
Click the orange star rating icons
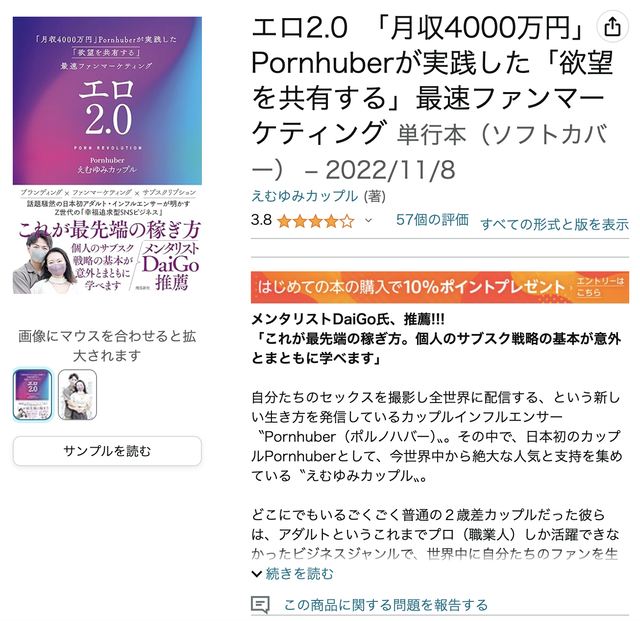point(316,221)
